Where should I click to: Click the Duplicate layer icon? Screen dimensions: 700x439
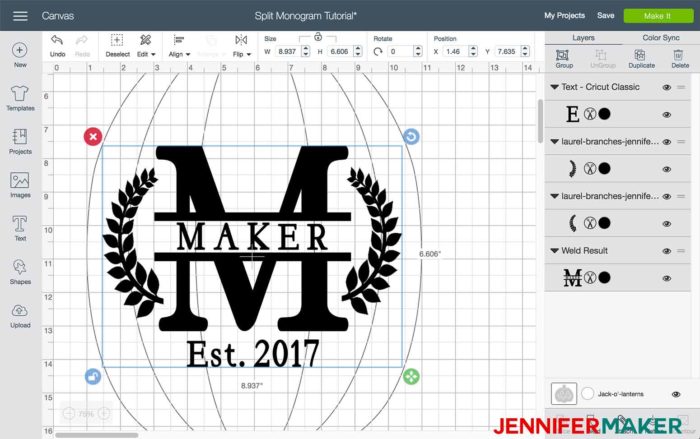[x=640, y=55]
